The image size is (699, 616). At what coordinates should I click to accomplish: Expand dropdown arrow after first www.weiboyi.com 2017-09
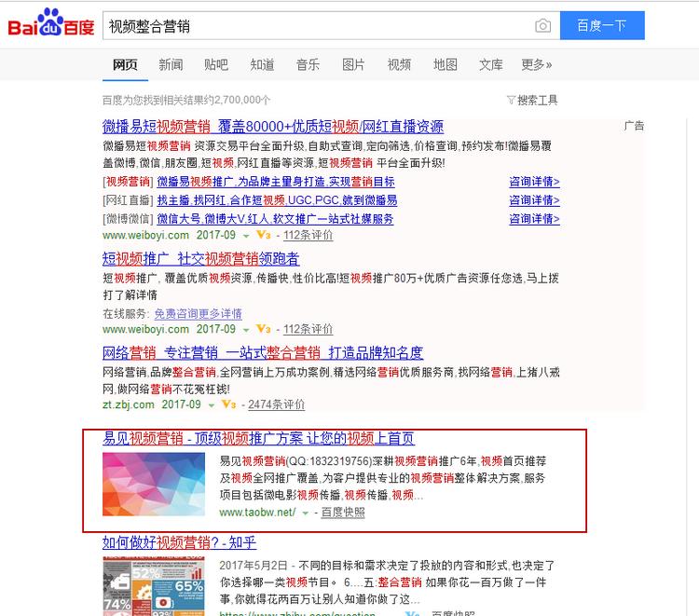[246, 236]
